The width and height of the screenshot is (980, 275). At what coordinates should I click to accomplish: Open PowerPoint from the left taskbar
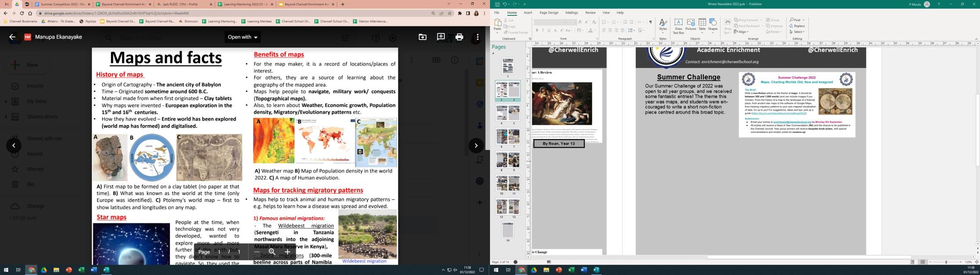tap(68, 270)
